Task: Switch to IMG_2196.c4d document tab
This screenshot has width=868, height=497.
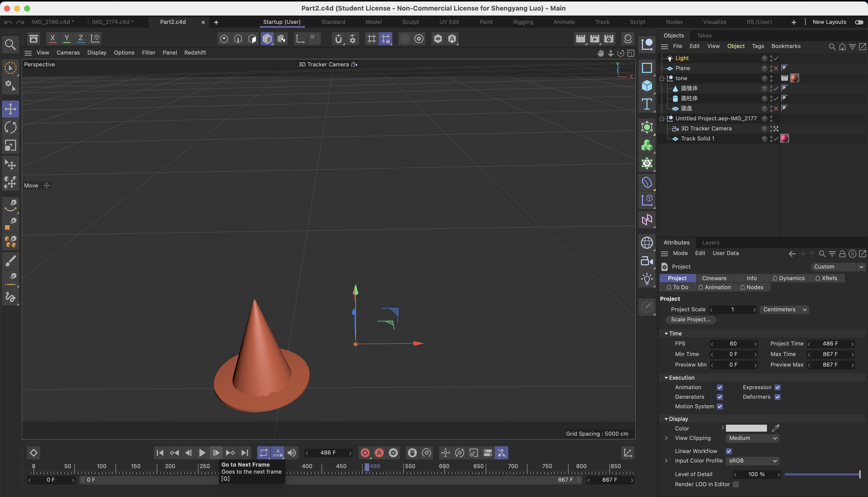Action: click(52, 22)
